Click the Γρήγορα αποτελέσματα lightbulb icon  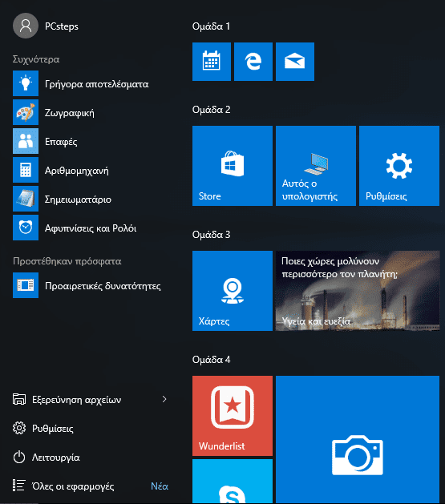pos(26,83)
